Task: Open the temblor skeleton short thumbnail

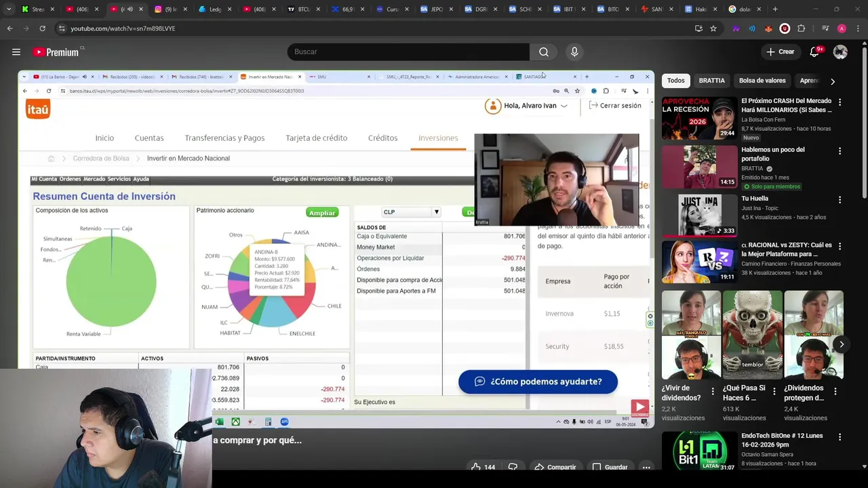Action: click(x=752, y=335)
